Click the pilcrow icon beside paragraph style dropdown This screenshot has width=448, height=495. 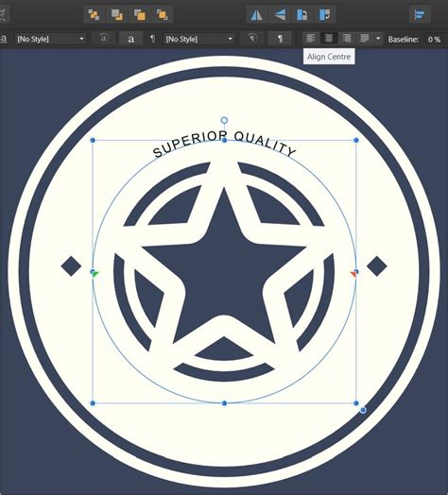152,39
